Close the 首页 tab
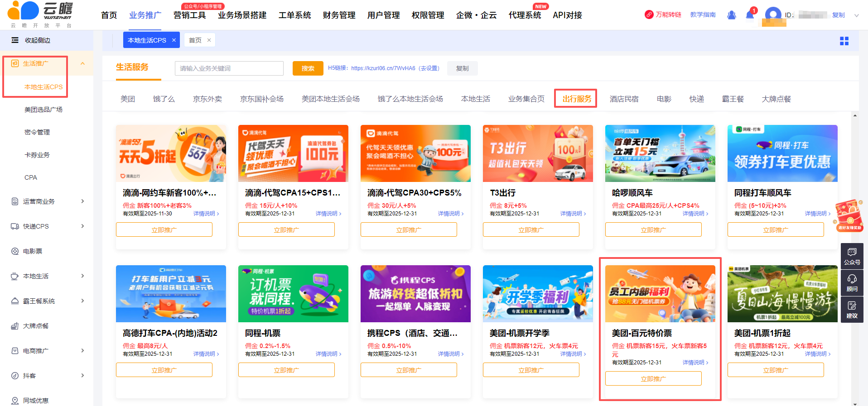868x406 pixels. pos(209,40)
